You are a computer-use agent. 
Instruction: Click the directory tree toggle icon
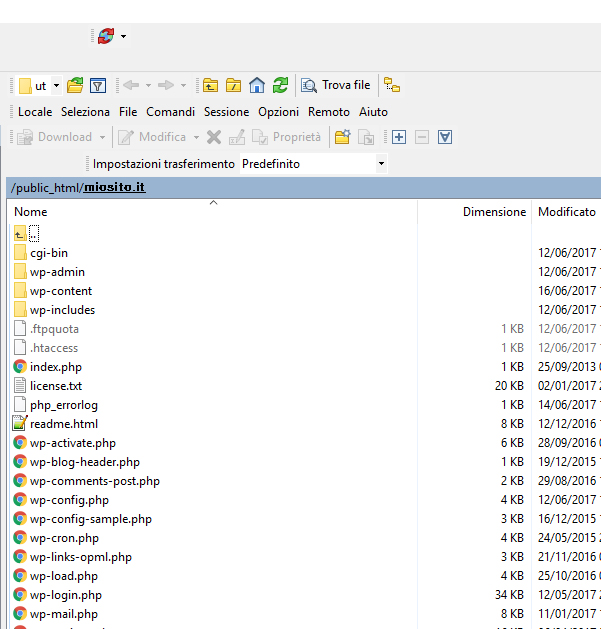[x=392, y=85]
